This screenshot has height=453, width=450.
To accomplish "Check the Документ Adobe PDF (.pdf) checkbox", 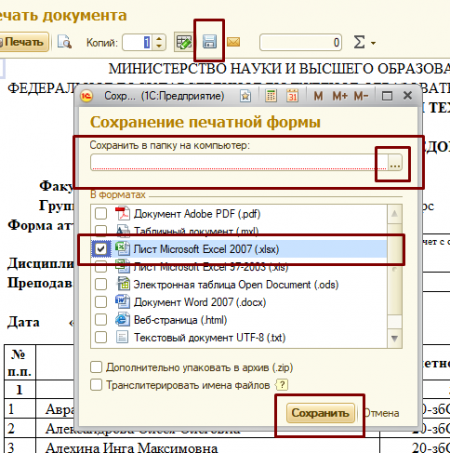I will pyautogui.click(x=101, y=213).
